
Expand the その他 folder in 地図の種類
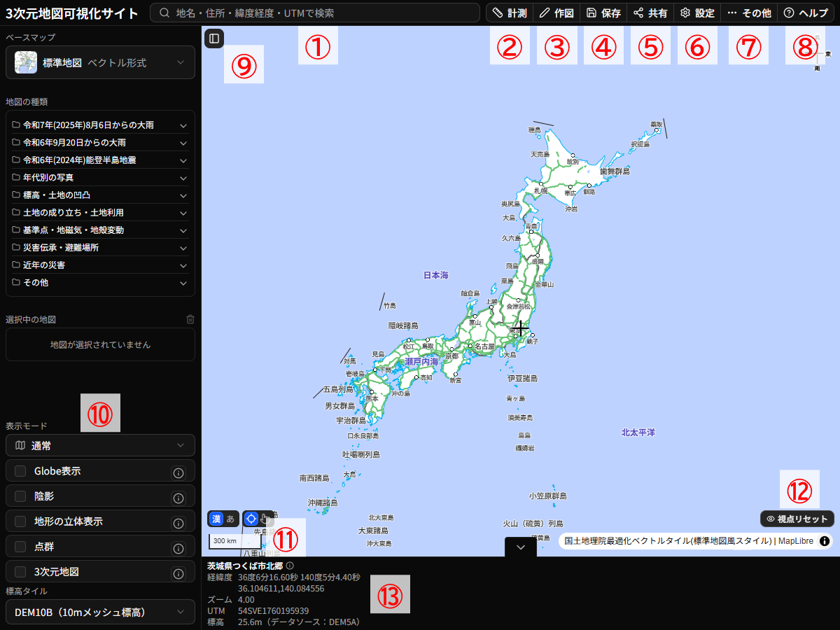click(x=100, y=283)
